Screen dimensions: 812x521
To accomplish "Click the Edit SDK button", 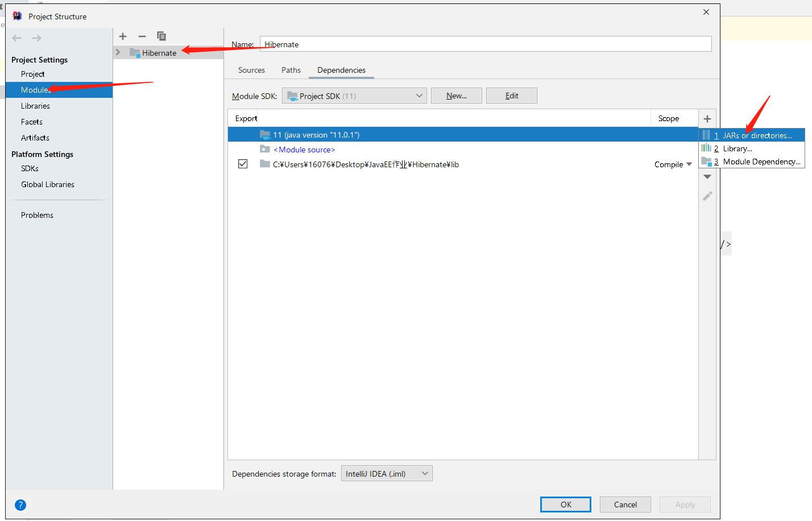I will tap(512, 96).
